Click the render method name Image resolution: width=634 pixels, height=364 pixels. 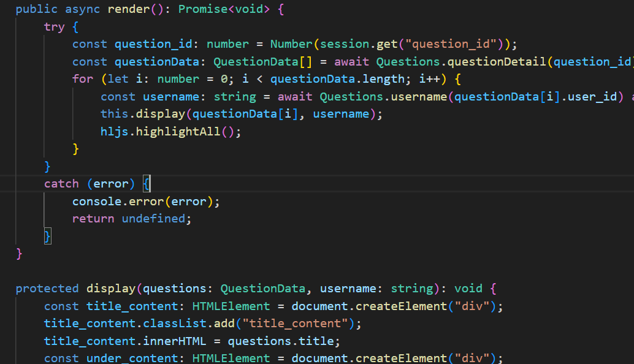[x=126, y=10]
